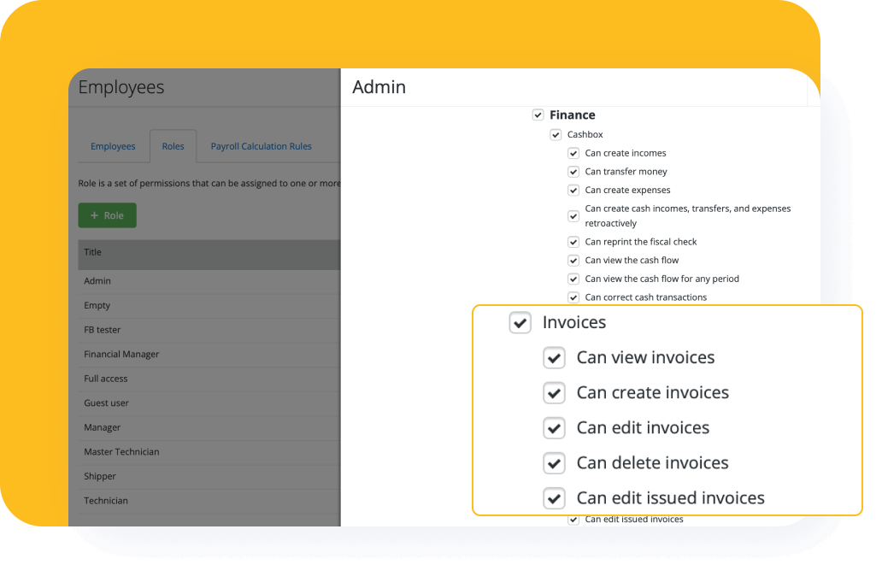Select the Financial Manager role

pyautogui.click(x=122, y=354)
